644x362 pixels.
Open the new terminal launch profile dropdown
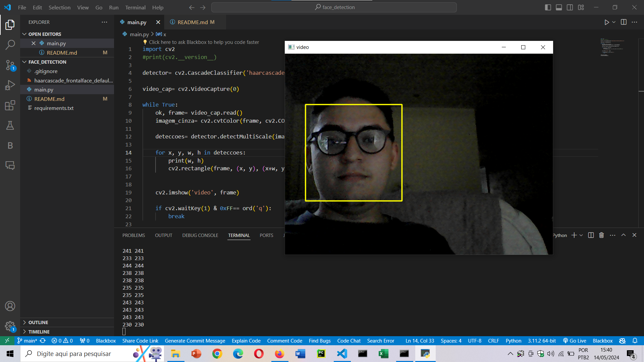tap(581, 235)
